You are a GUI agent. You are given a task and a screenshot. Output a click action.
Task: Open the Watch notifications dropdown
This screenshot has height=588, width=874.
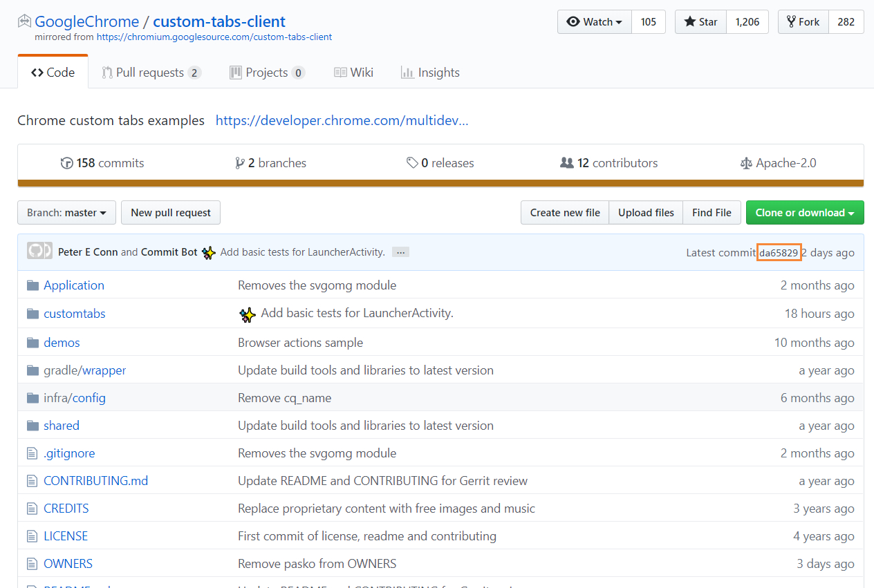(594, 22)
